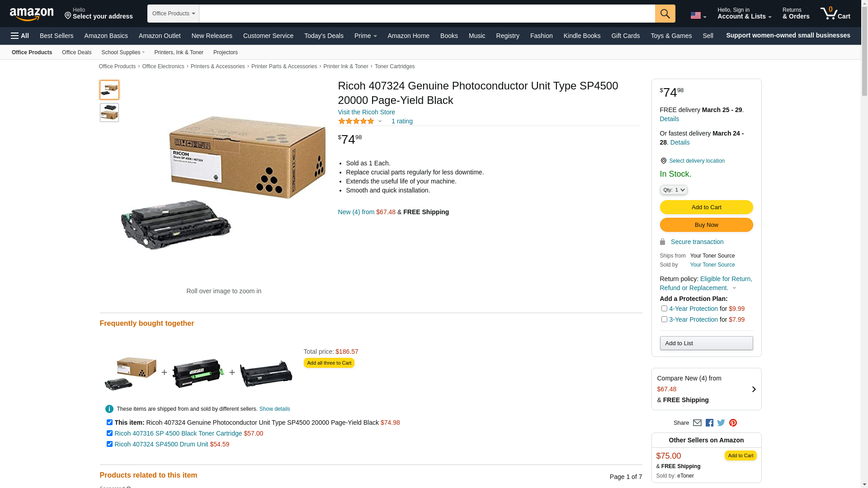
Task: Open the shopping cart icon
Action: [835, 14]
